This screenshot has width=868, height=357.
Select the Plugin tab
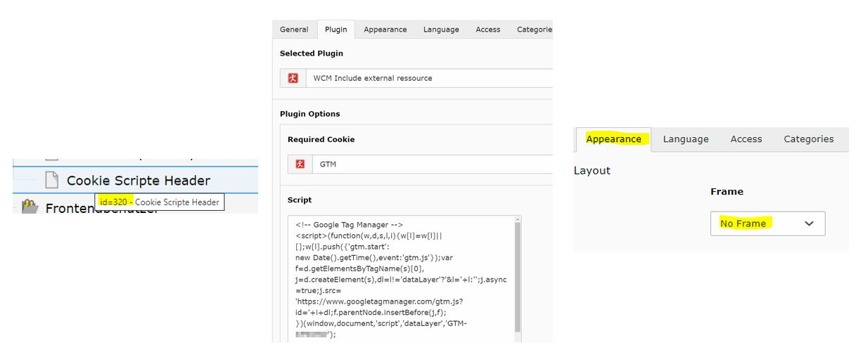click(x=336, y=30)
